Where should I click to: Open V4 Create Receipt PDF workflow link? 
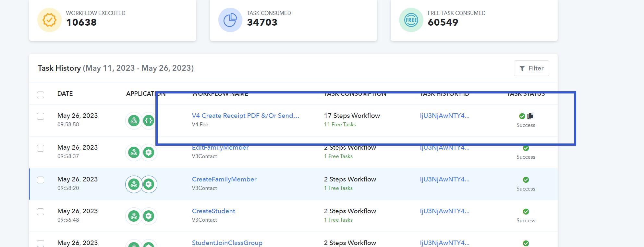(245, 116)
